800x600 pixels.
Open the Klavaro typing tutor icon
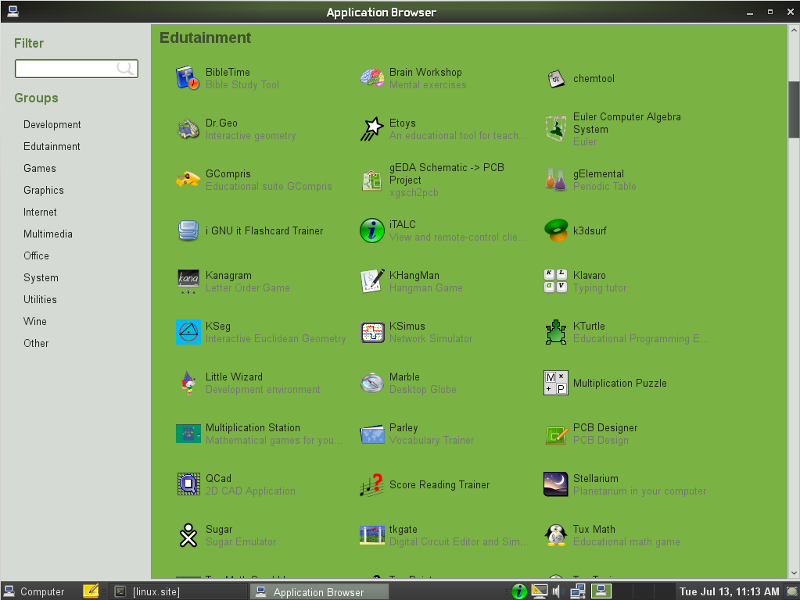(556, 281)
